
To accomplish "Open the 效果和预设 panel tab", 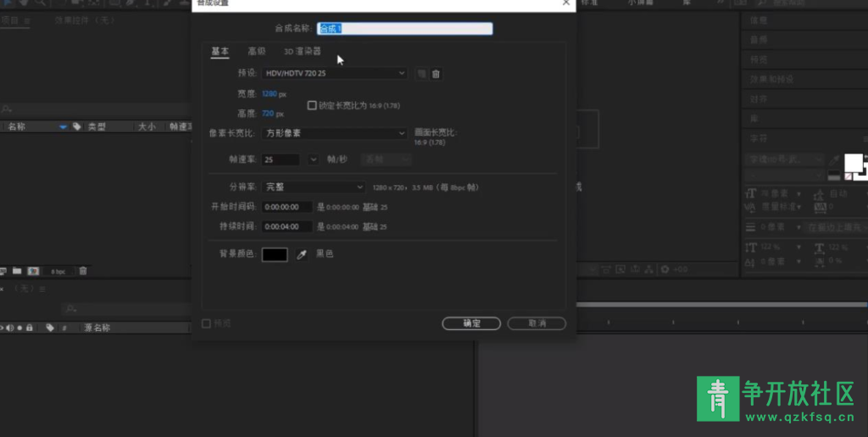I will pyautogui.click(x=771, y=79).
